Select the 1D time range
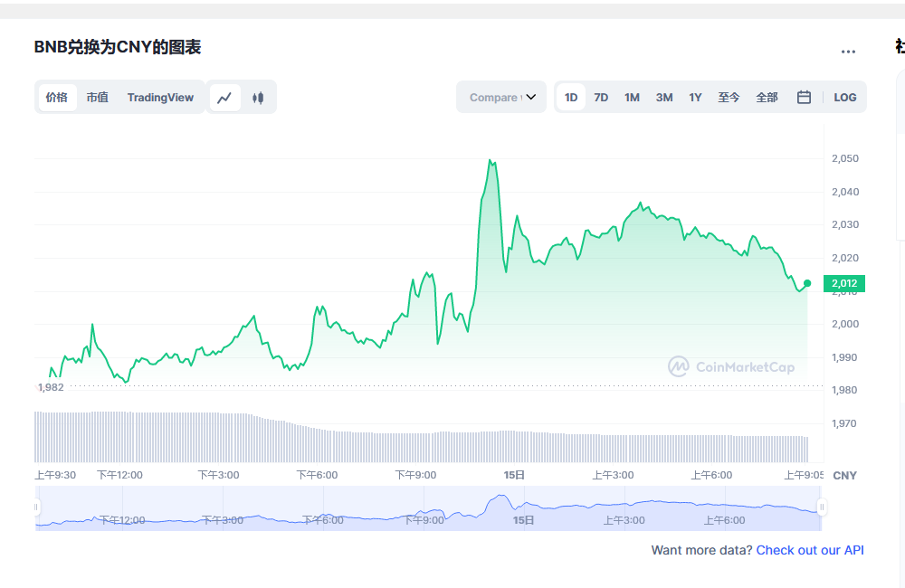 click(571, 98)
